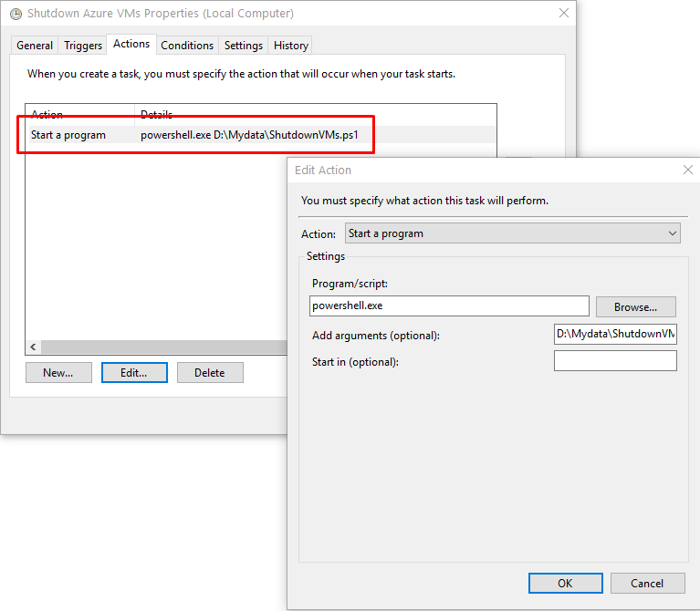Open the Triggers tab
700x611 pixels.
pos(82,45)
